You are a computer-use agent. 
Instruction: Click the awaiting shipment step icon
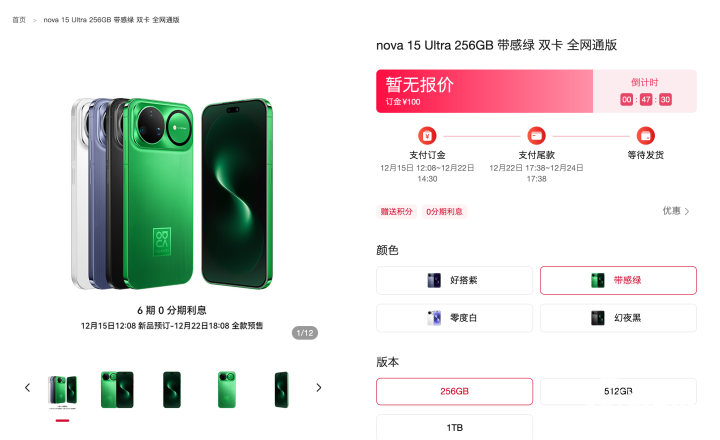(645, 135)
